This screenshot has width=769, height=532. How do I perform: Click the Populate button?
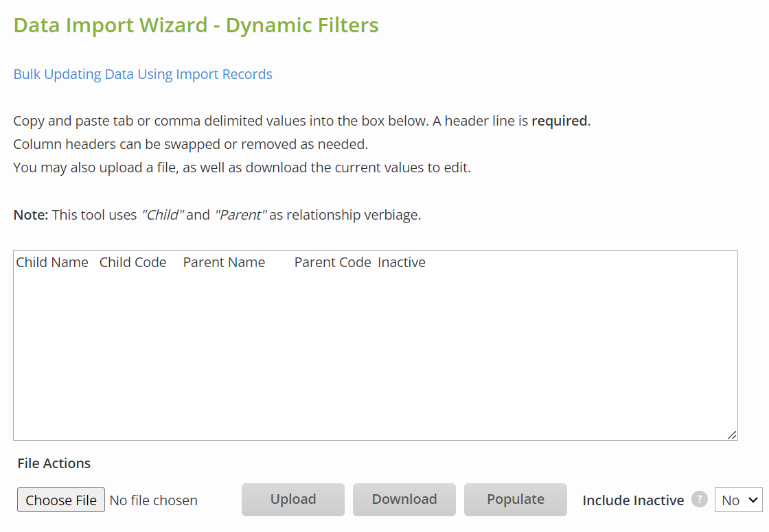[515, 499]
